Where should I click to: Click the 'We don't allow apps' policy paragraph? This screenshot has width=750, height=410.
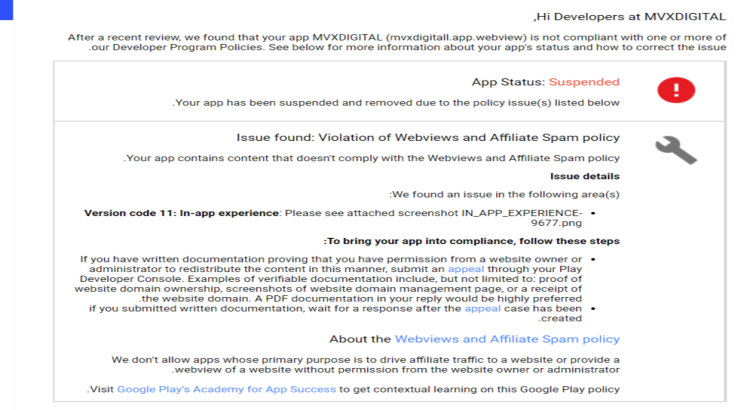click(365, 364)
